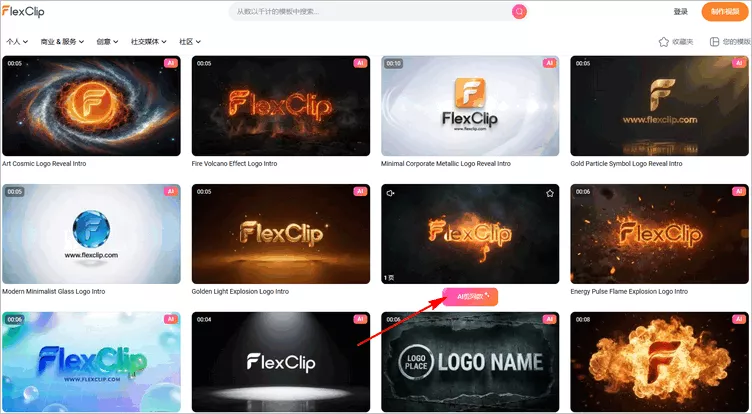Open Gold Particle Symbol Logo thumbnail

point(659,106)
